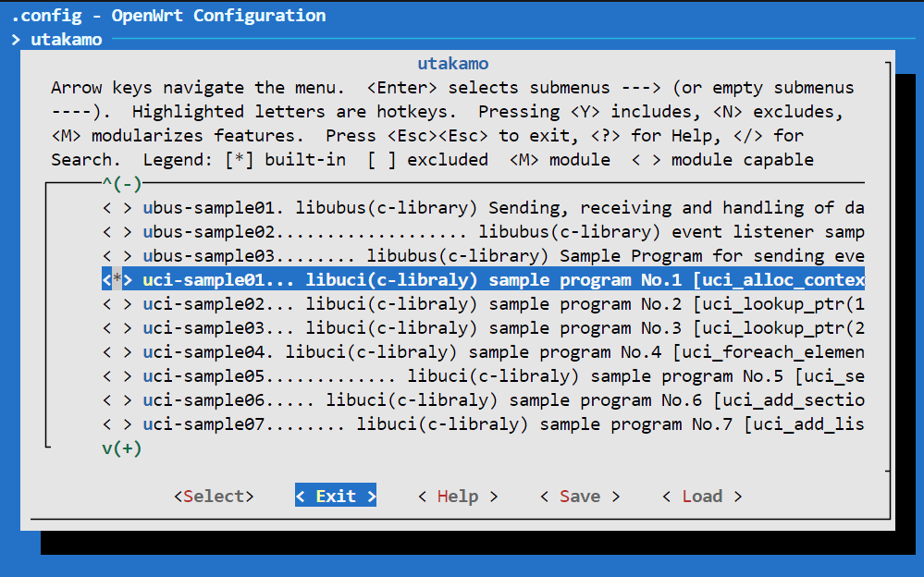Toggle the < > state brackets of ubus-sample03

coord(117,256)
